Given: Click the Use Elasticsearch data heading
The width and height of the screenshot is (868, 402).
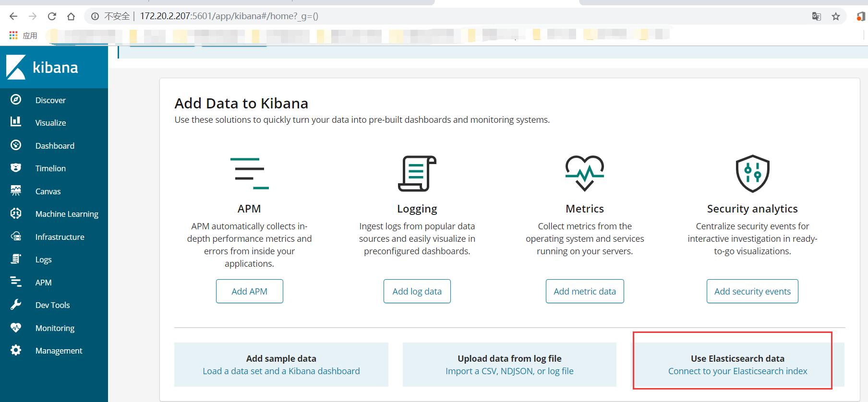Looking at the screenshot, I should point(737,358).
